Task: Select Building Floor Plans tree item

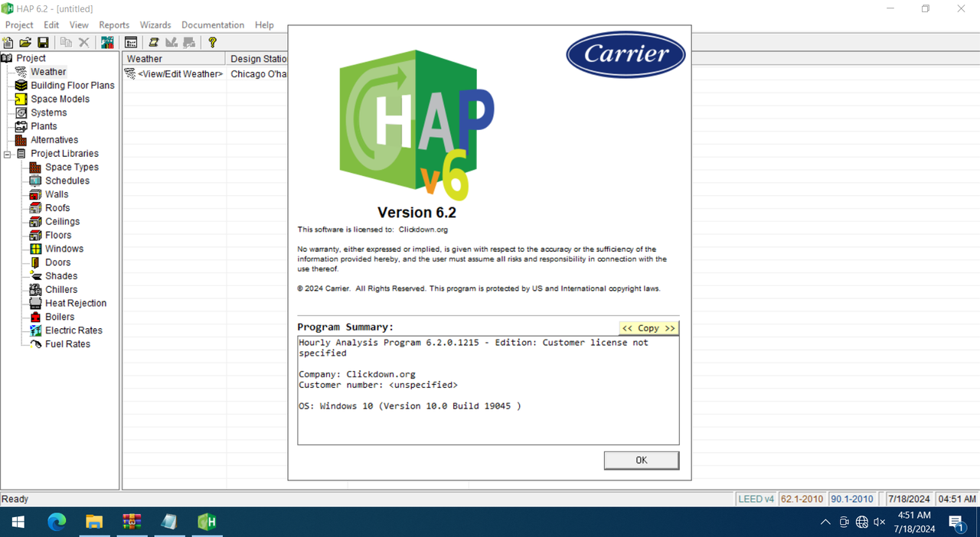Action: pyautogui.click(x=73, y=86)
